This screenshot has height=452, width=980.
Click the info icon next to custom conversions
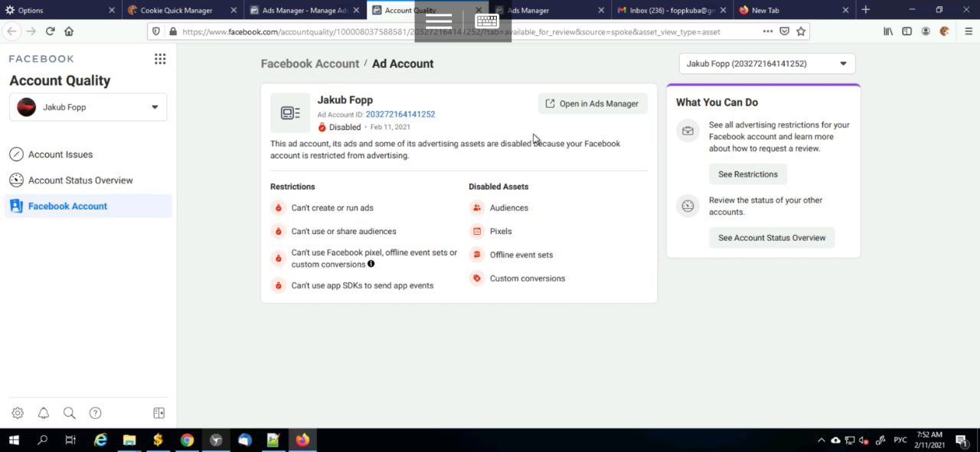pos(371,264)
